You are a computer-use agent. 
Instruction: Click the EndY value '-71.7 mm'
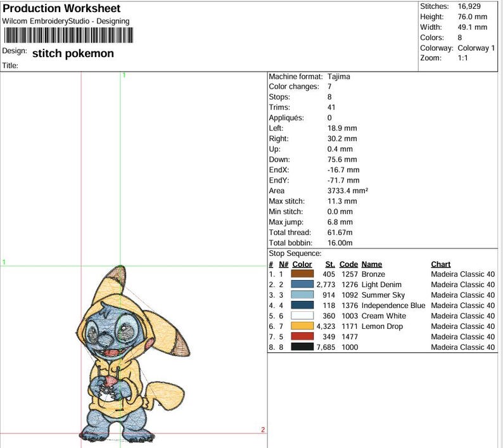click(343, 181)
